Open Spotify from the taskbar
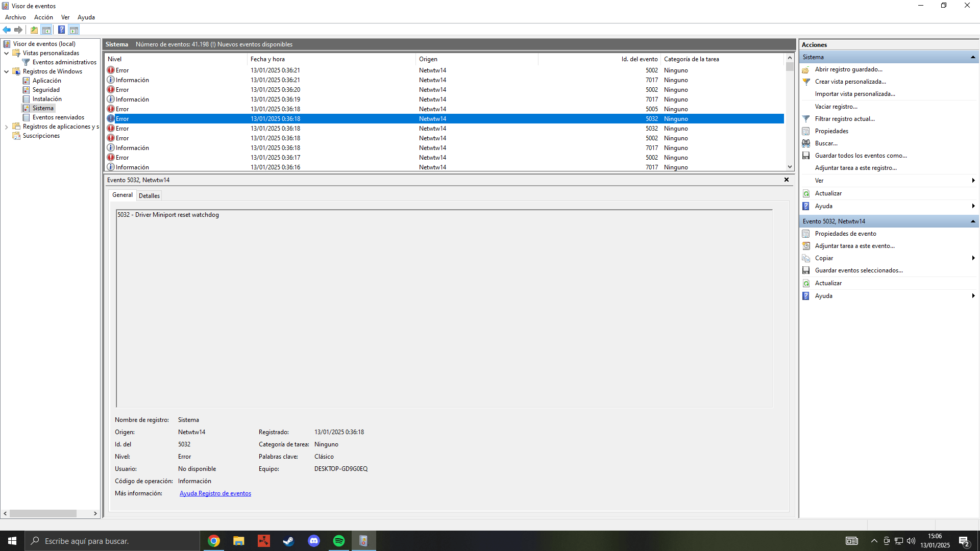This screenshot has height=551, width=980. 339,541
